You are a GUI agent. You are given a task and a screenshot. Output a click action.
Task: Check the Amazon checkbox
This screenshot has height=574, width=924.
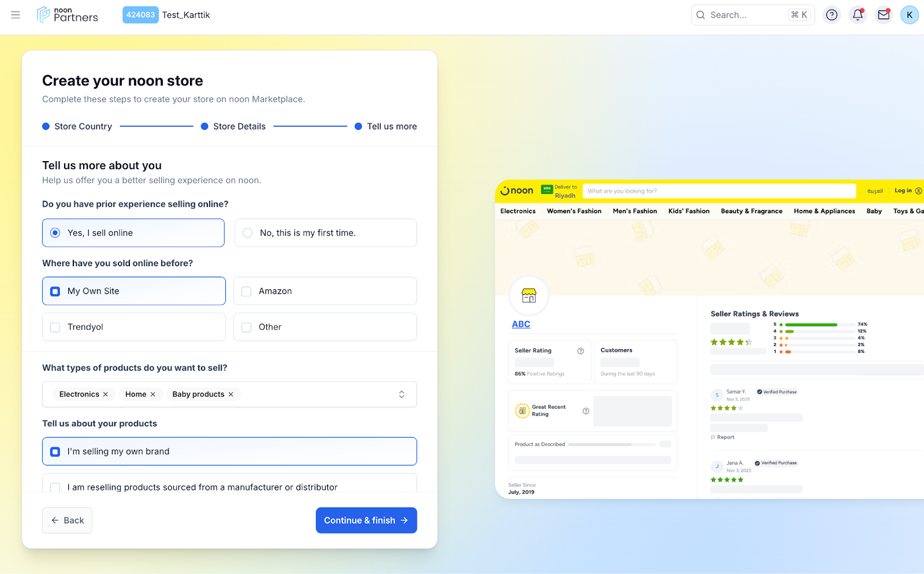(x=247, y=292)
